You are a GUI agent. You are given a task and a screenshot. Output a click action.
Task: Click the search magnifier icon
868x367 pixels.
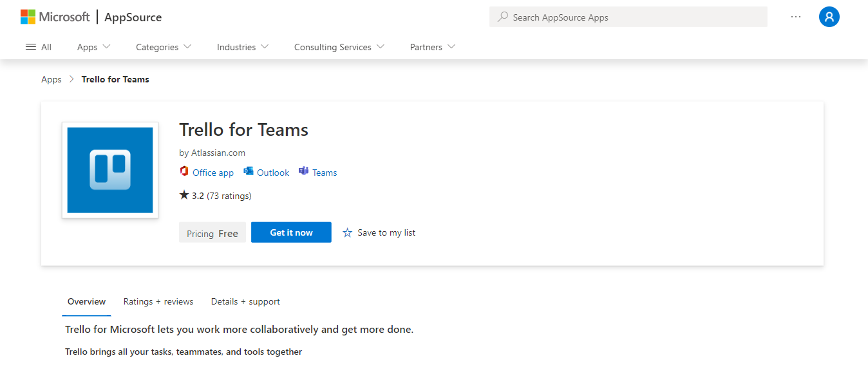(503, 17)
